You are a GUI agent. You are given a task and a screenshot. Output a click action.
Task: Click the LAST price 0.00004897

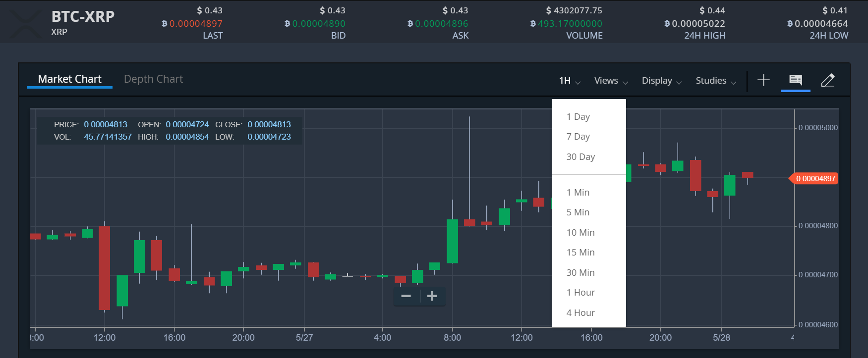tap(196, 23)
